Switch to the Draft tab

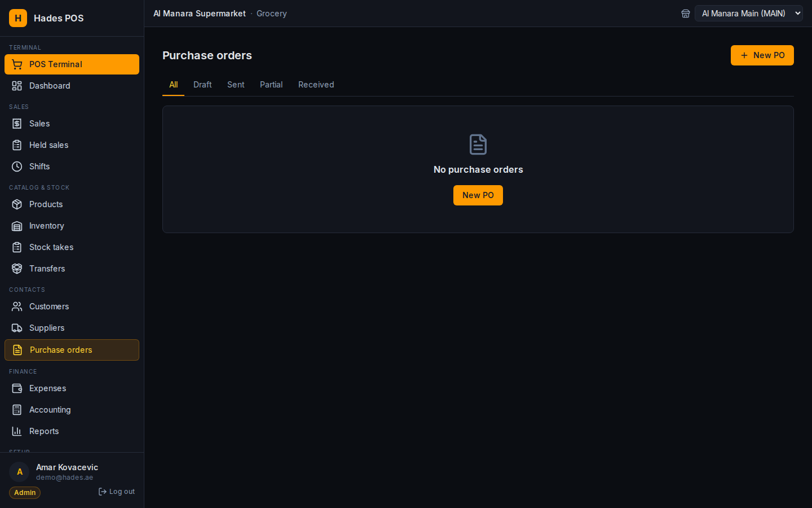pyautogui.click(x=202, y=85)
